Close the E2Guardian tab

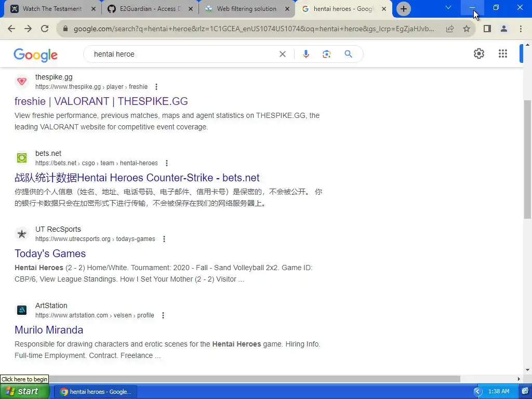tap(191, 9)
